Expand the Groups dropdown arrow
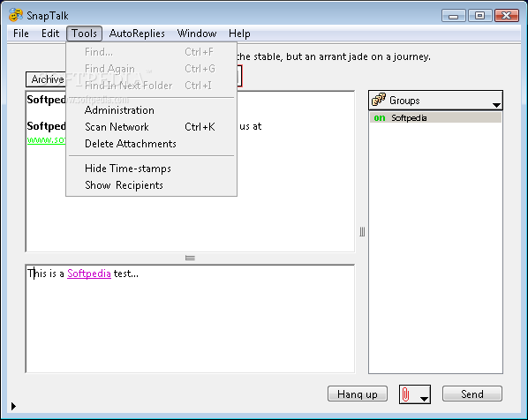The height and width of the screenshot is (420, 528). pyautogui.click(x=496, y=105)
